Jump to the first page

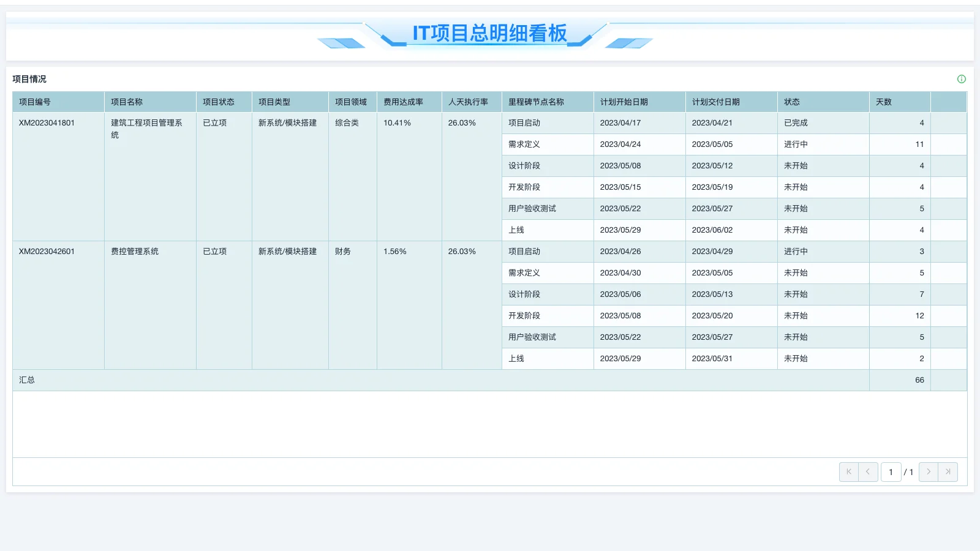[x=849, y=471]
